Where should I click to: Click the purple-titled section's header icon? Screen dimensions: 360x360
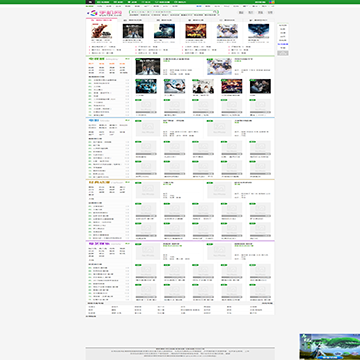tap(90, 243)
